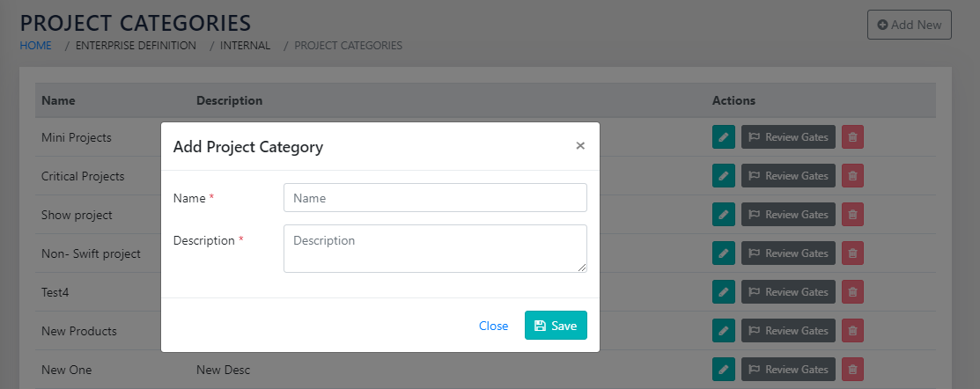Click into the Description textarea

(435, 248)
